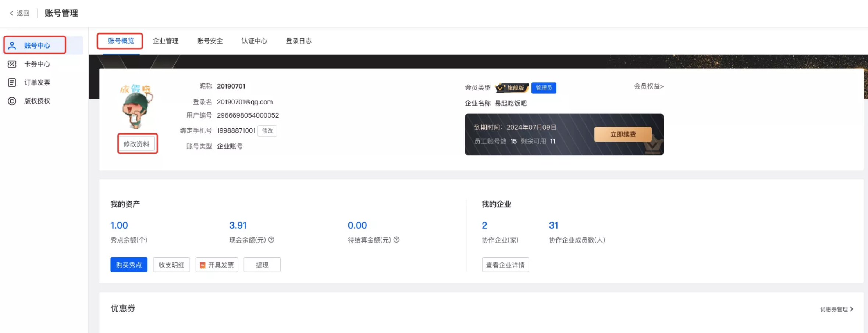Open 优惠券管理 with the chevron

tap(836, 309)
